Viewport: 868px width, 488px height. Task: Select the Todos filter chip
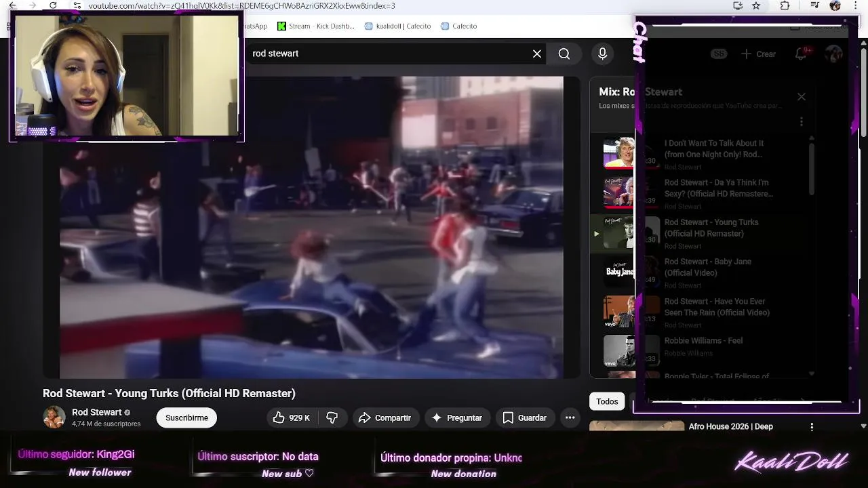pos(607,401)
